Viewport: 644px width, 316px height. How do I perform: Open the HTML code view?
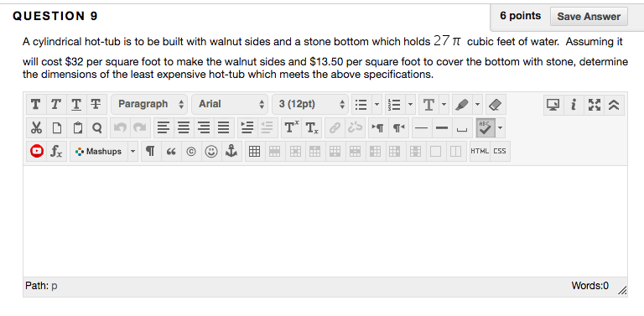(480, 152)
